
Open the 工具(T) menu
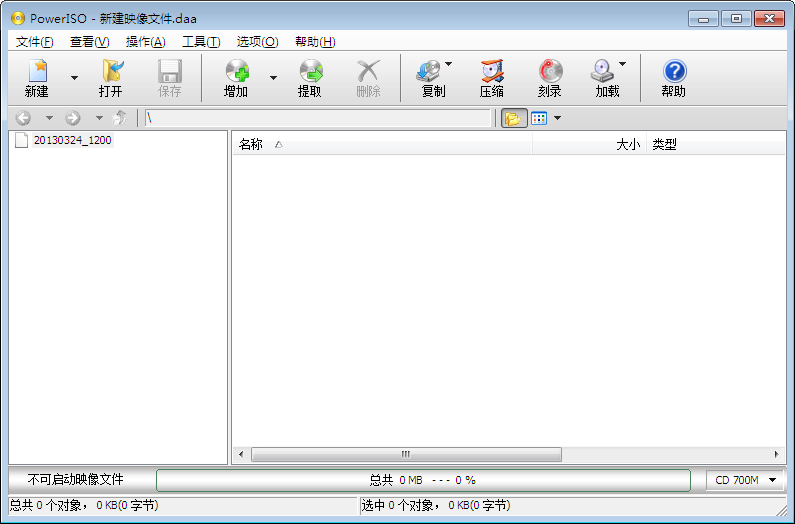tap(201, 42)
